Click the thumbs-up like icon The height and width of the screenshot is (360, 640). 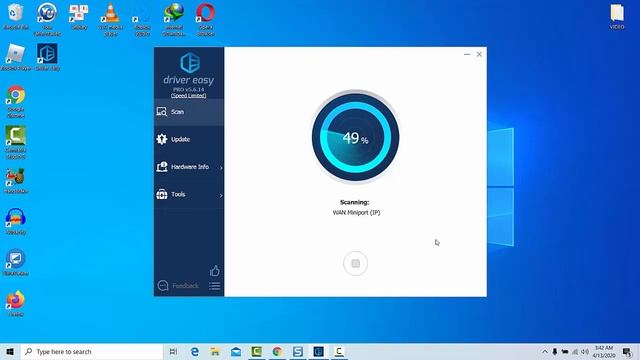tap(215, 271)
